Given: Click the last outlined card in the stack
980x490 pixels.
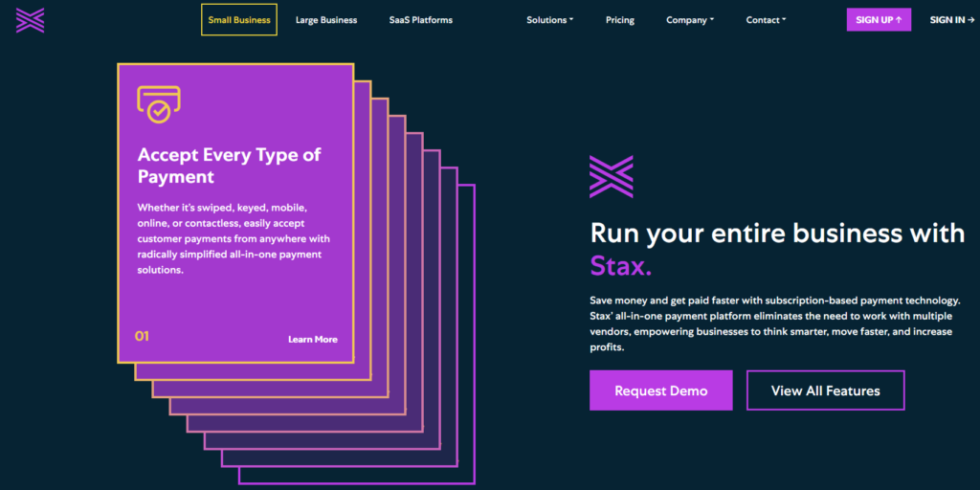Looking at the screenshot, I should 467,334.
